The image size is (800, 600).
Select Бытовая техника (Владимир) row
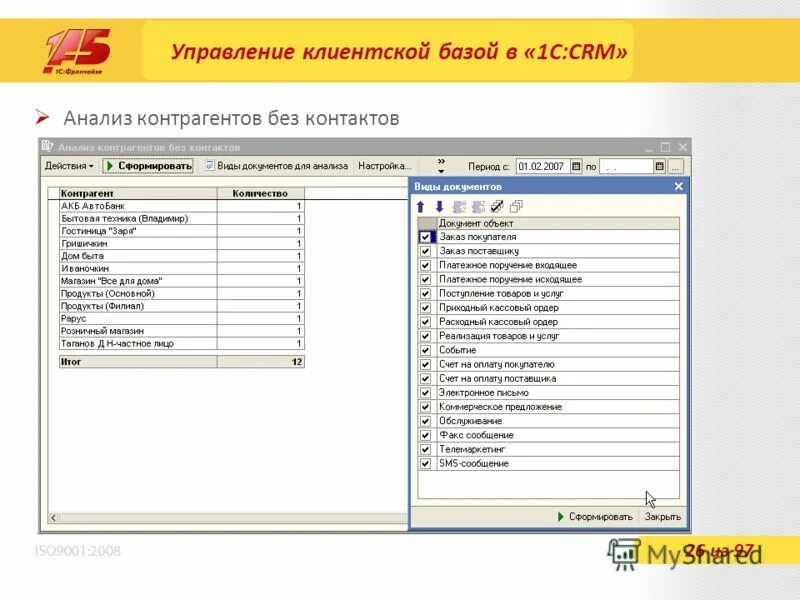(x=182, y=218)
